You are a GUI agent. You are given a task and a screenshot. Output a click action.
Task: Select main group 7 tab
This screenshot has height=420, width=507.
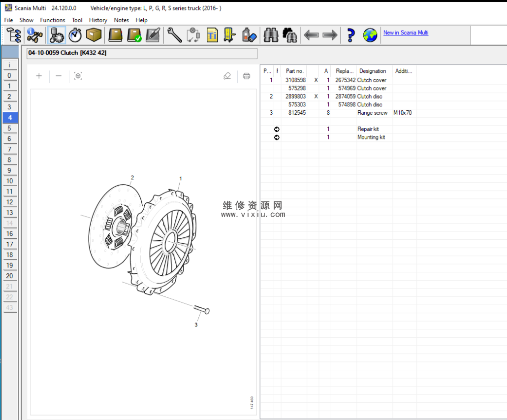[x=10, y=149]
